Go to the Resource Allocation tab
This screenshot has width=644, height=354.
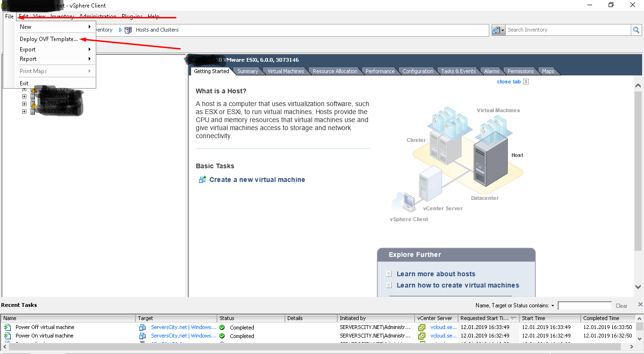coord(335,71)
